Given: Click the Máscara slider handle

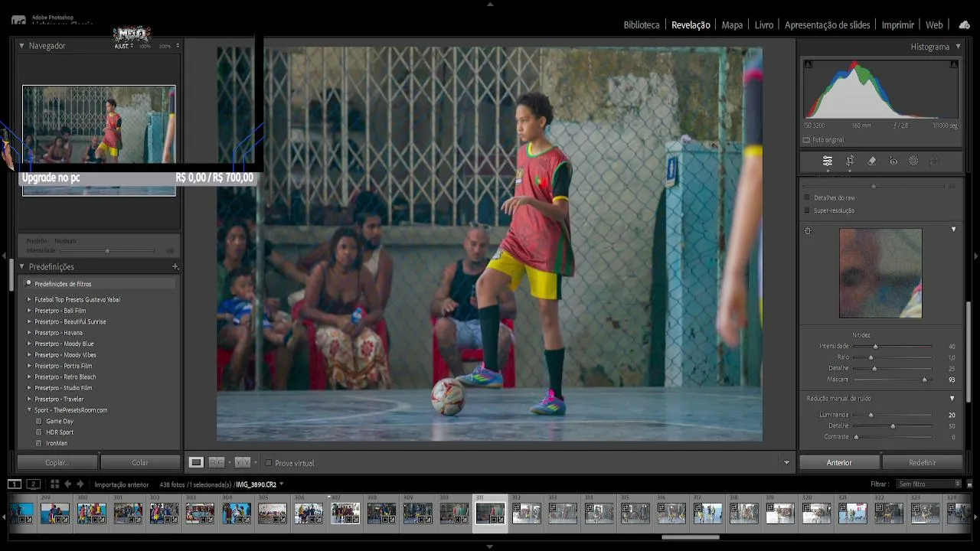Looking at the screenshot, I should click(x=925, y=380).
